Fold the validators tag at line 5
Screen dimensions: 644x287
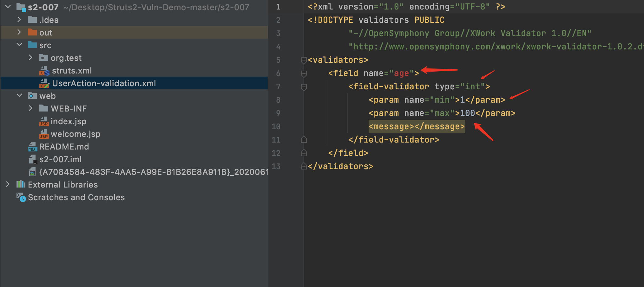(304, 60)
